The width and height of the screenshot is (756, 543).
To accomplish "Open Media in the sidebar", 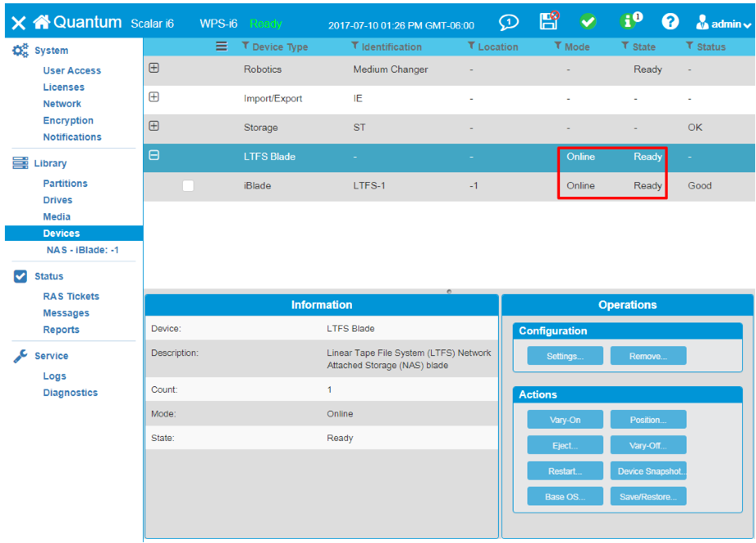I will pyautogui.click(x=56, y=216).
